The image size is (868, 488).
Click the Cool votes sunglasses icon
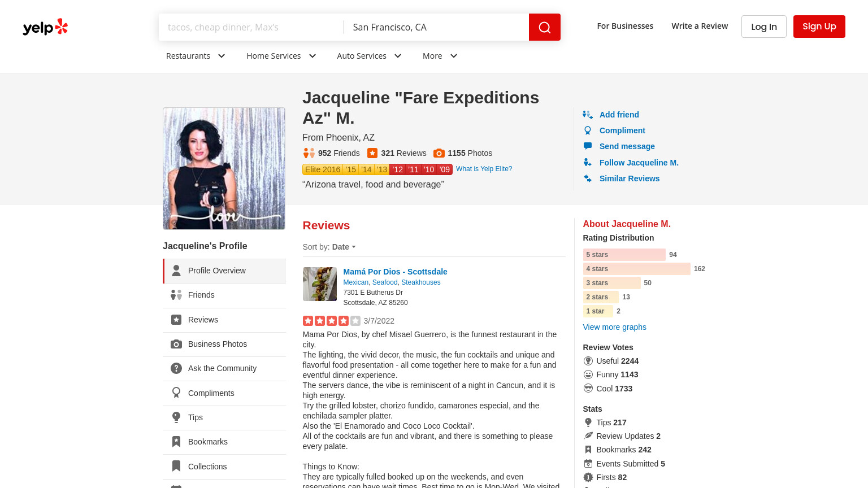(588, 389)
